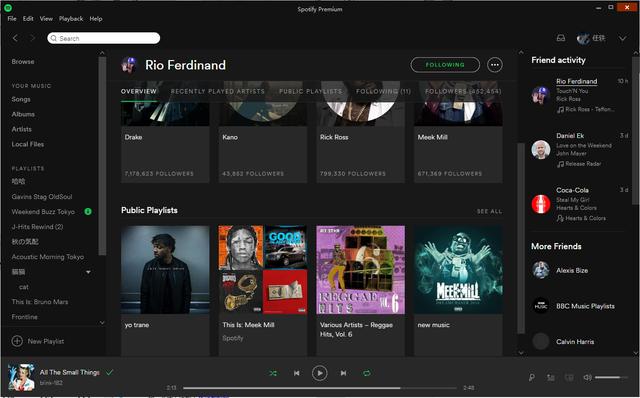The height and width of the screenshot is (398, 640).
Task: Open the File menu
Action: (x=12, y=19)
